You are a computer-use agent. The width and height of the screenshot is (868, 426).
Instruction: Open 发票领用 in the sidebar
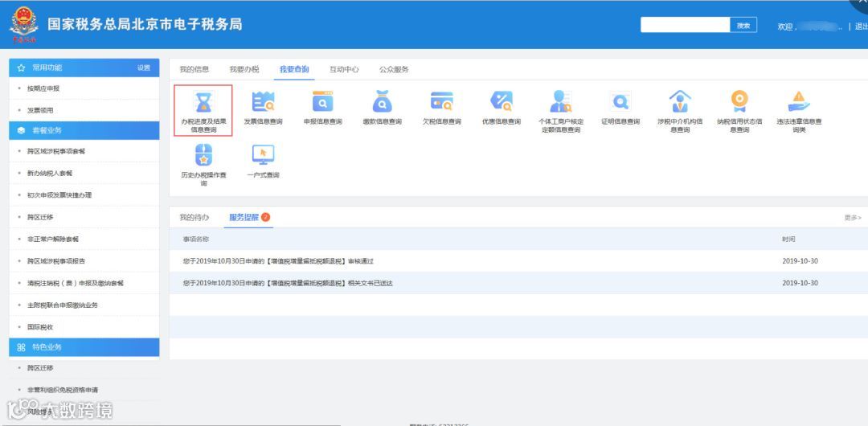click(x=40, y=110)
